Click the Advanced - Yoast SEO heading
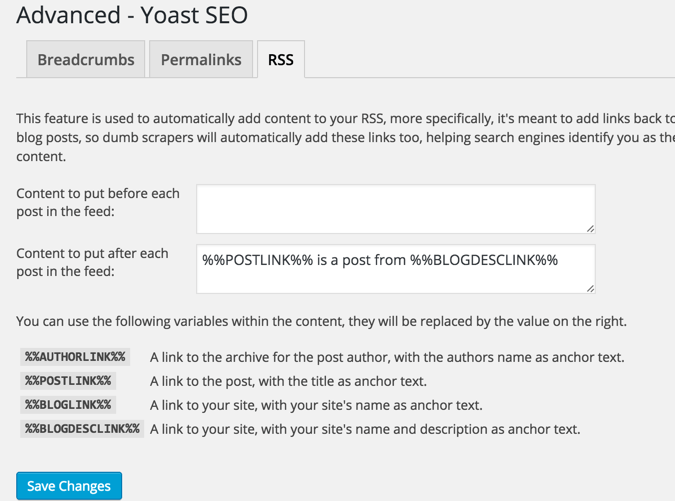The width and height of the screenshot is (675, 501). (x=132, y=16)
